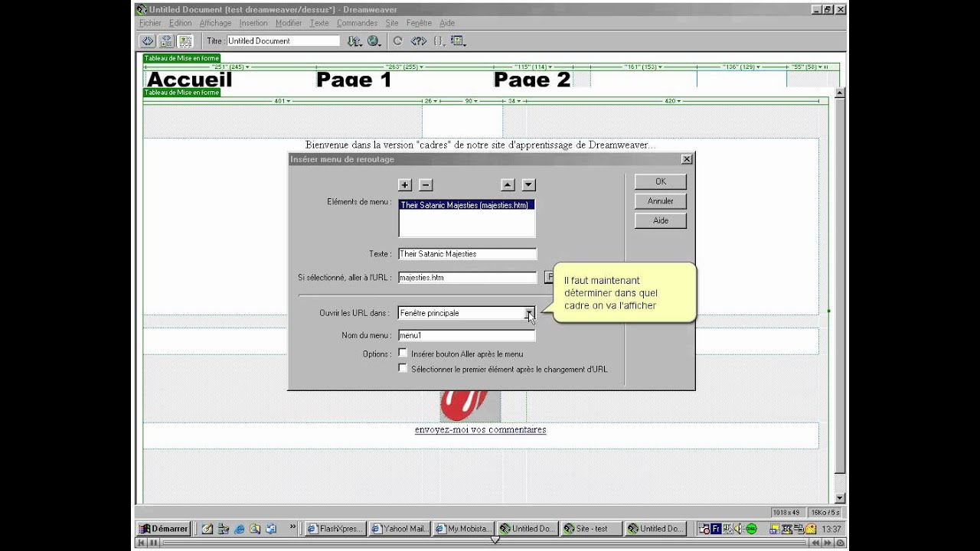Viewport: 980px width, 551px height.
Task: Select the red lips image
Action: tap(470, 406)
